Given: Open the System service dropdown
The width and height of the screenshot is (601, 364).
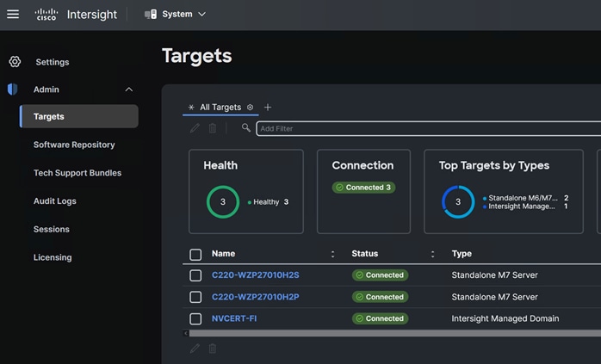Looking at the screenshot, I should pos(176,14).
